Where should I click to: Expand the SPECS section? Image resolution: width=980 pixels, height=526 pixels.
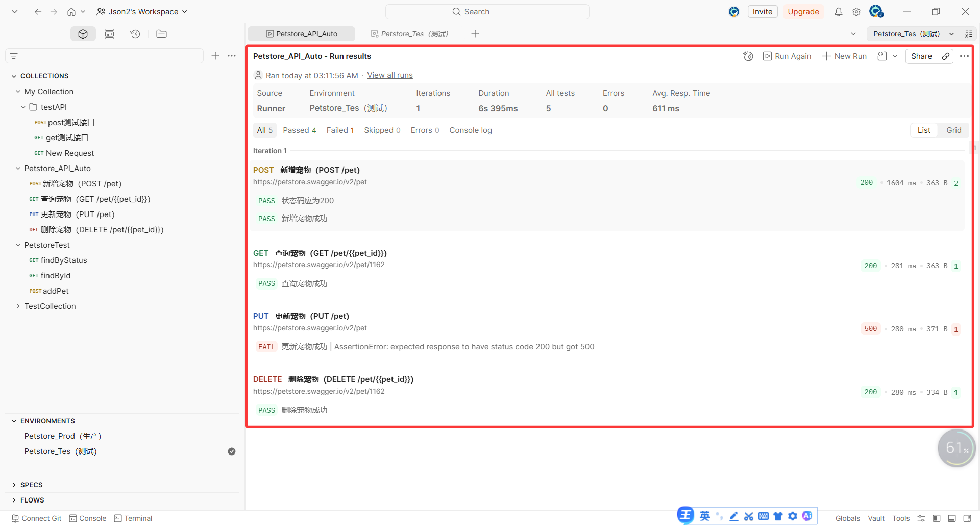click(14, 485)
